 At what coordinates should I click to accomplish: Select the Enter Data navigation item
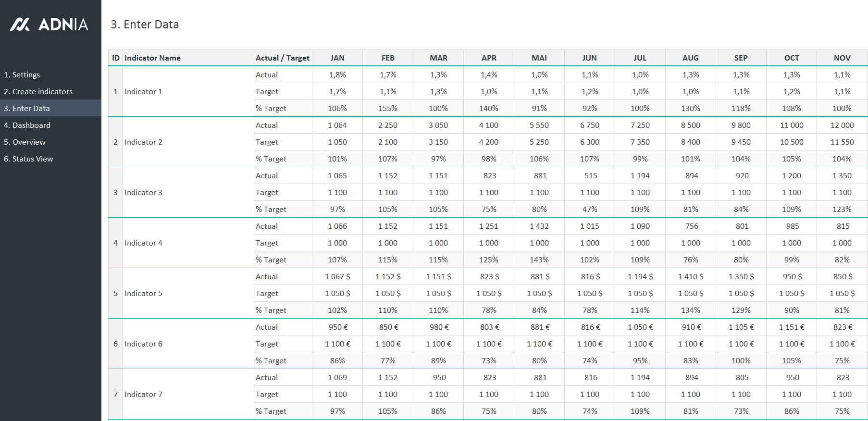point(27,109)
